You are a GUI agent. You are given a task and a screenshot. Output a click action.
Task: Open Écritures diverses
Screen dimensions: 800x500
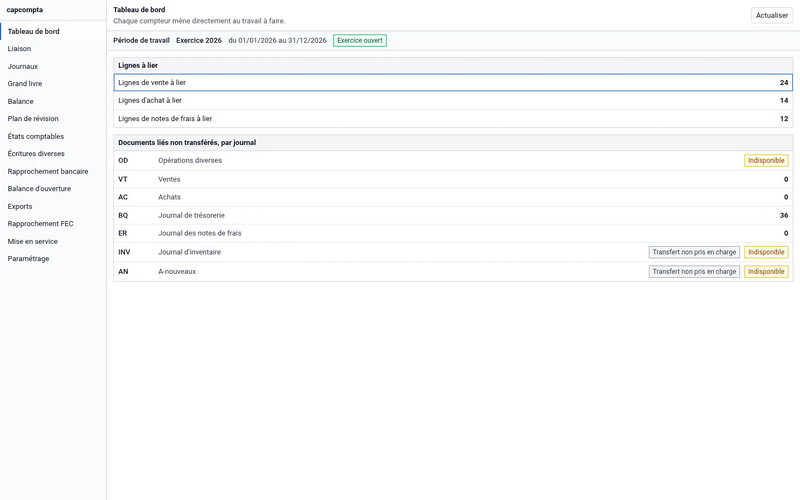(53, 154)
